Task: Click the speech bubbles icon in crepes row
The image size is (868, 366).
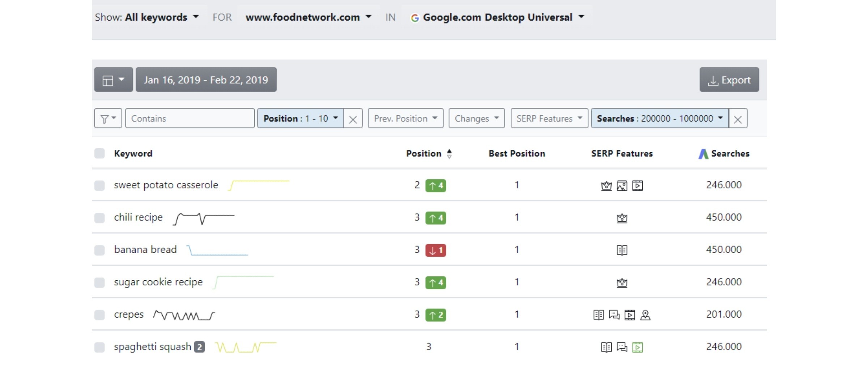Action: click(614, 315)
